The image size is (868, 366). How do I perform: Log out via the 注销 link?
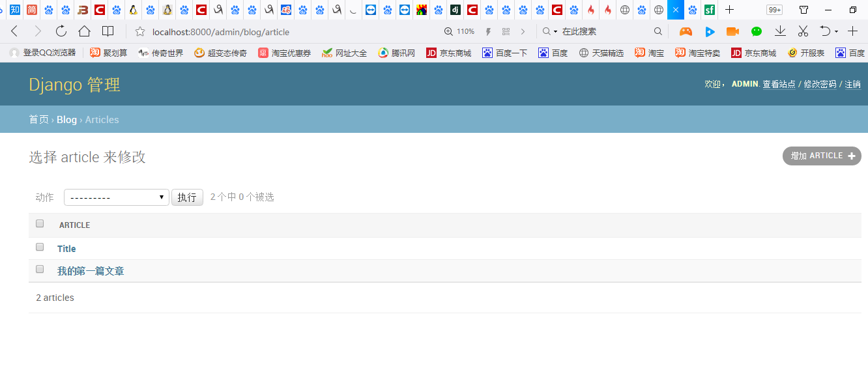(x=853, y=84)
